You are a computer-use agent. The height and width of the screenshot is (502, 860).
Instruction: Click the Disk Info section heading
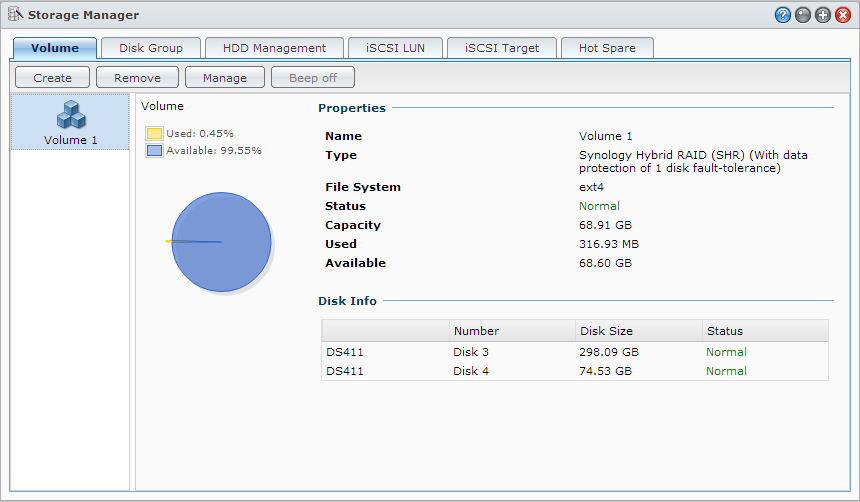(x=347, y=301)
